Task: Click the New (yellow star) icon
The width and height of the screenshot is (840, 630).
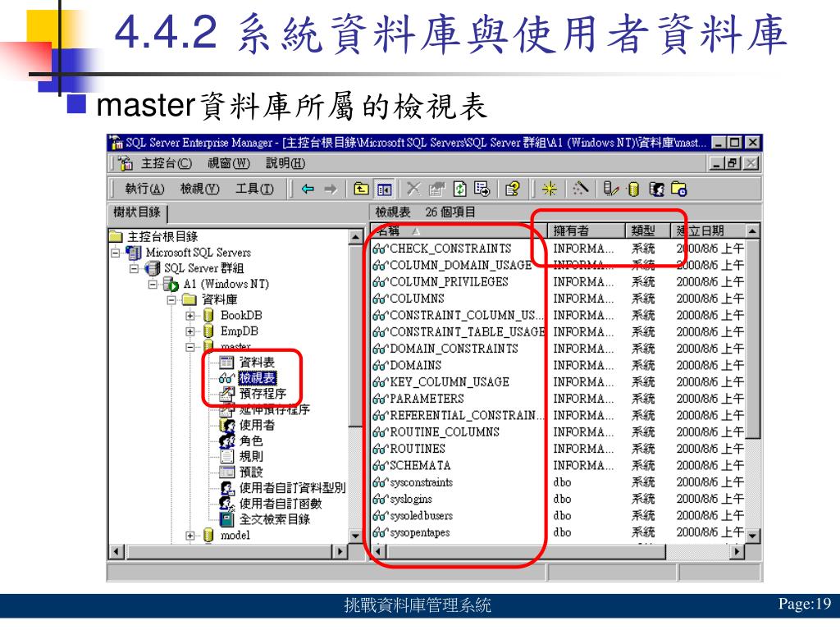Action: (x=549, y=189)
